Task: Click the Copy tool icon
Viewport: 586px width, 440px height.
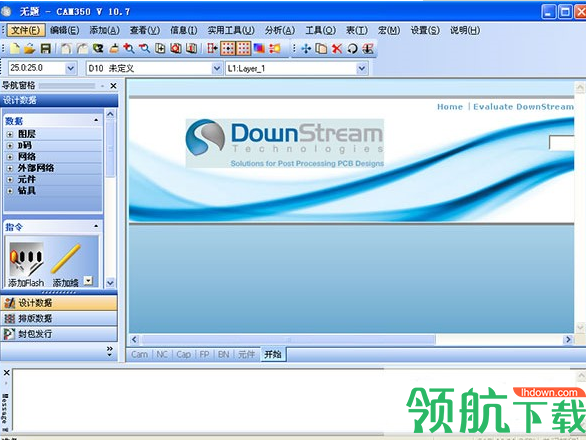Action: coord(321,49)
